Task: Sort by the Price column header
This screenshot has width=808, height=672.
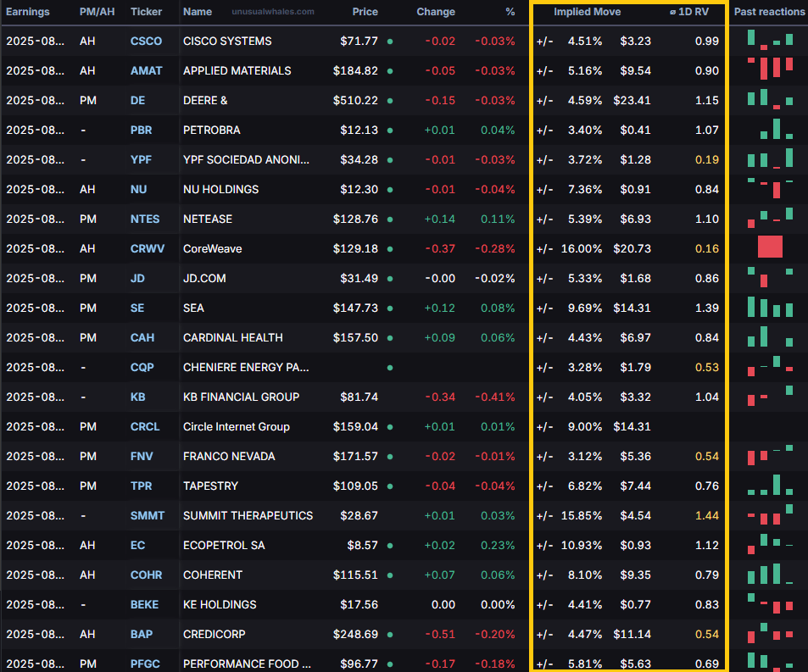Action: (365, 11)
